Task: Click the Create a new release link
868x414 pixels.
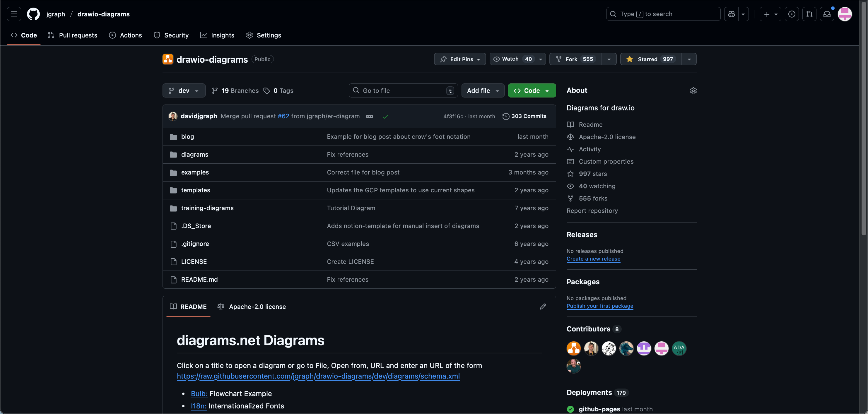Action: coord(593,259)
